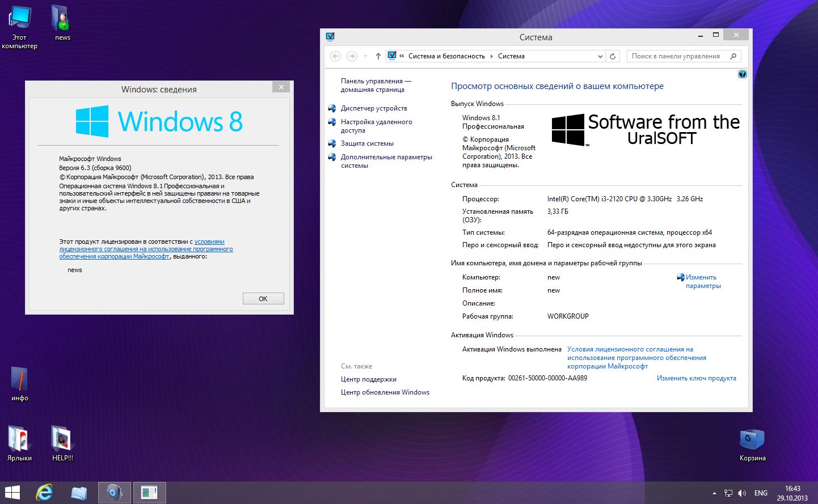Select 'WORKGROUP' workgroup value
818x504 pixels.
click(x=568, y=316)
